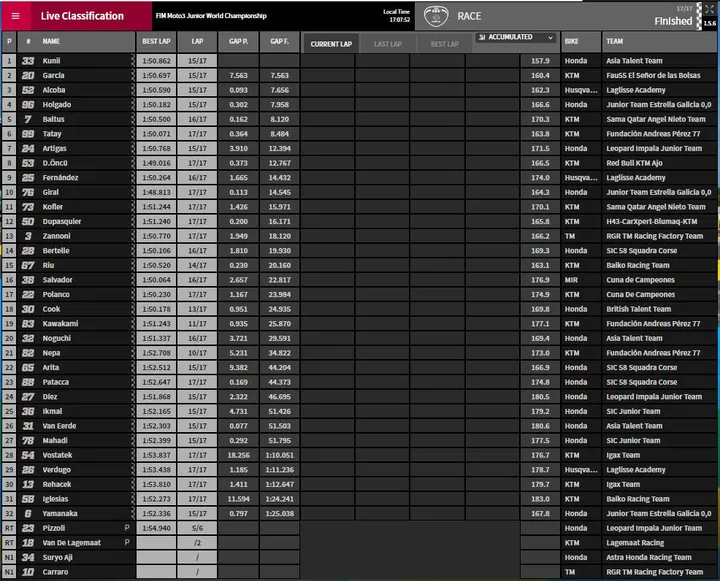Screen dimensions: 720x581
Task: Sort by the NAME column header
Action: (51, 41)
